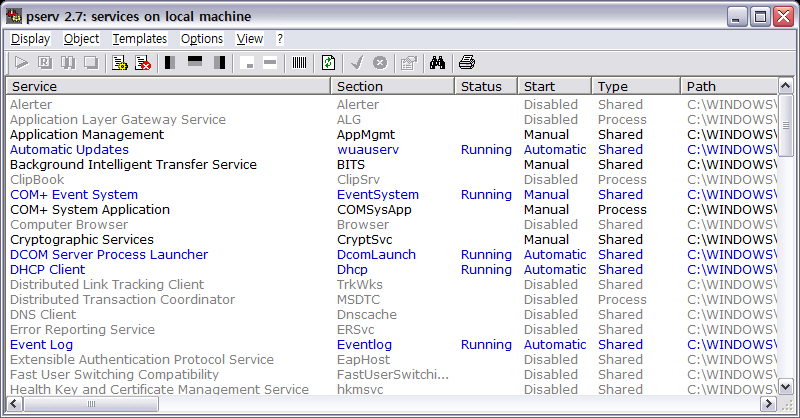Sort by the Status column header
The height and width of the screenshot is (418, 800).
tap(486, 86)
